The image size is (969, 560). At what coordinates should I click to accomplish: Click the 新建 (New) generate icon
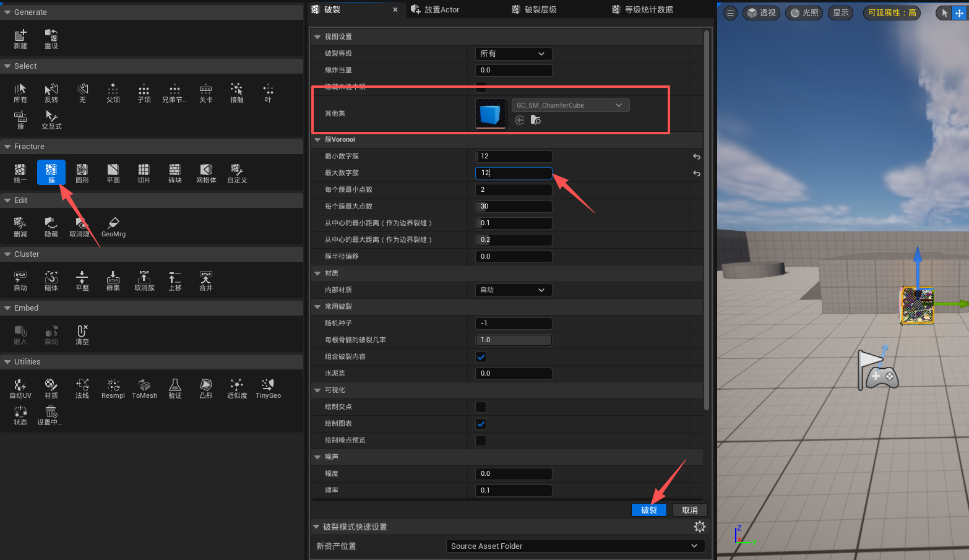tap(20, 38)
